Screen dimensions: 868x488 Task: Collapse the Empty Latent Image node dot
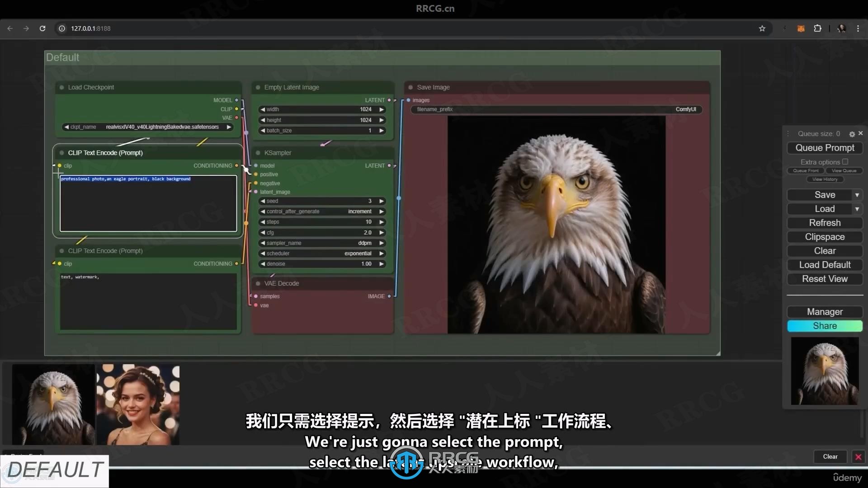[x=258, y=87]
